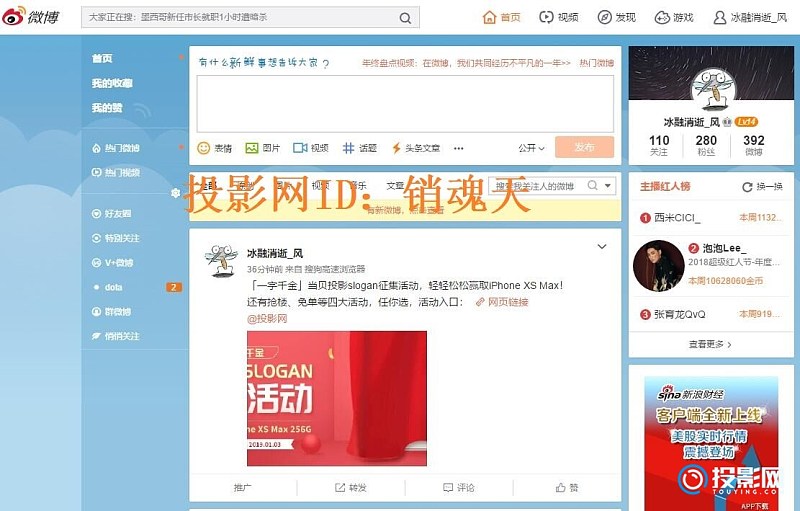The height and width of the screenshot is (511, 800).
Task: Select 首页 in left sidebar
Action: (x=102, y=58)
